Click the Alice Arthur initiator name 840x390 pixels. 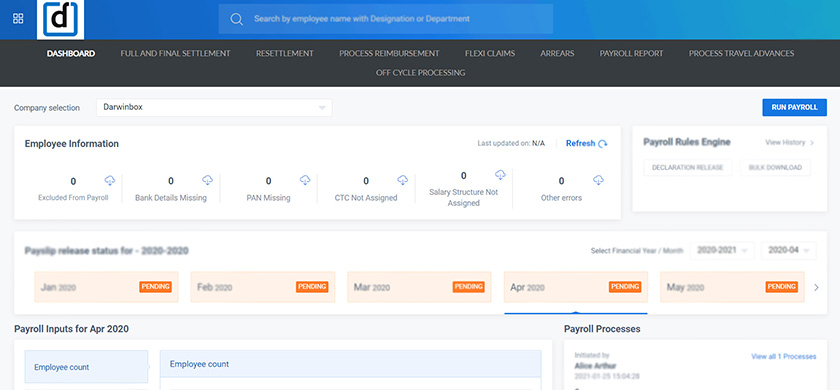[595, 366]
